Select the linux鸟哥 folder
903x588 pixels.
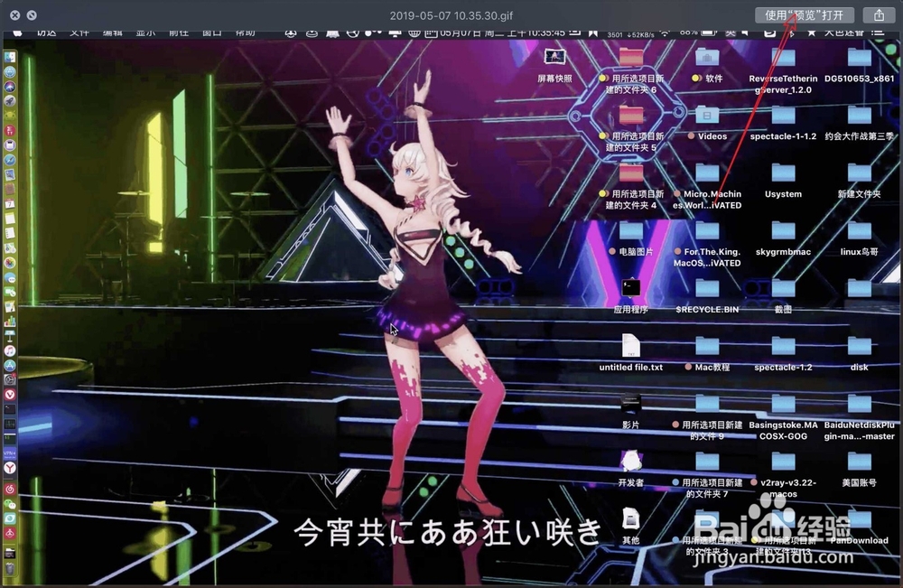pyautogui.click(x=860, y=238)
